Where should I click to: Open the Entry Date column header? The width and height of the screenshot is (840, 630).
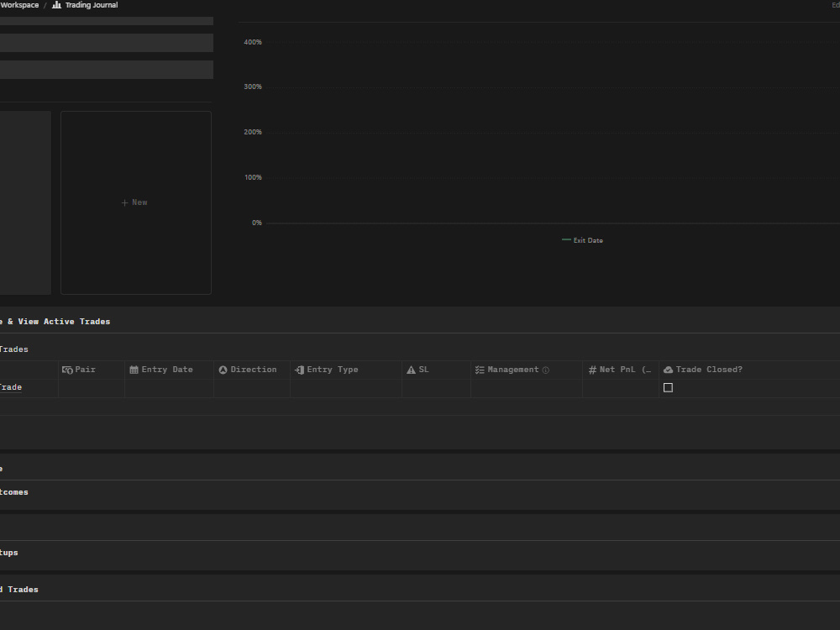click(170, 370)
